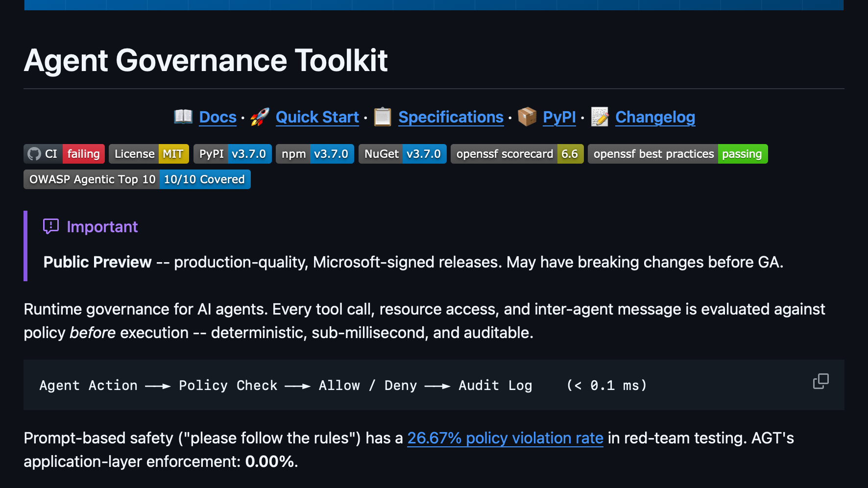Go to the Specifications link
The image size is (868, 488).
point(451,117)
